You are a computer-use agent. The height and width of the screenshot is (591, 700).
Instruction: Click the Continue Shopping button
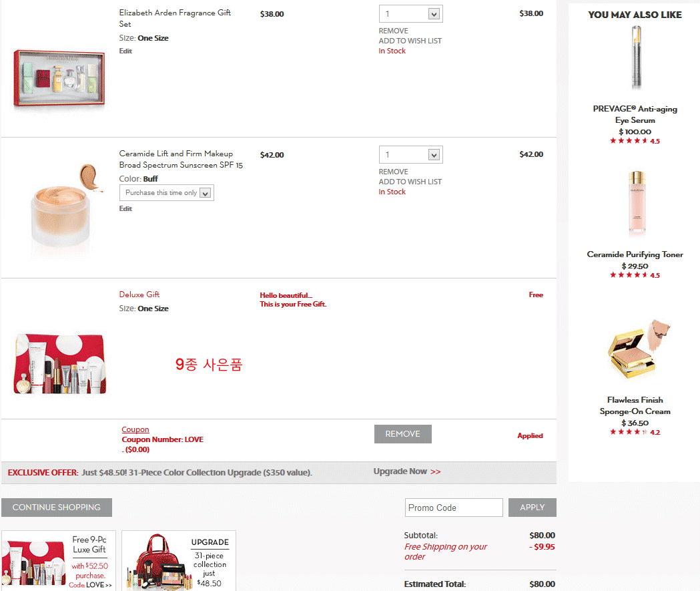click(x=57, y=508)
